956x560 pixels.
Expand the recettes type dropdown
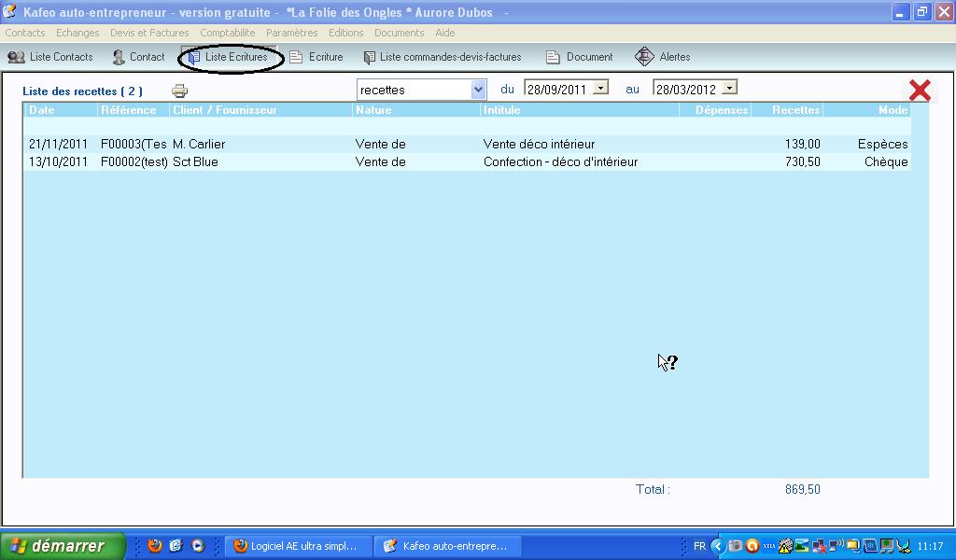(x=478, y=90)
